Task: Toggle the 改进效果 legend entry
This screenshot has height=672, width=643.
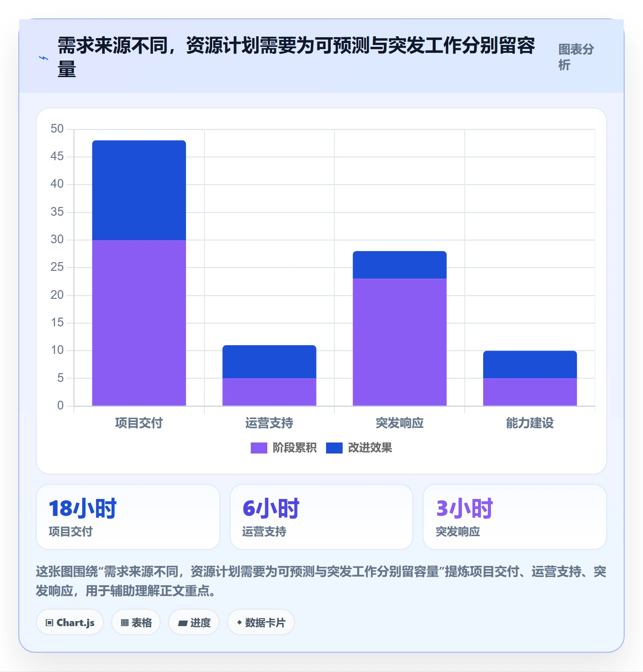Action: point(359,448)
